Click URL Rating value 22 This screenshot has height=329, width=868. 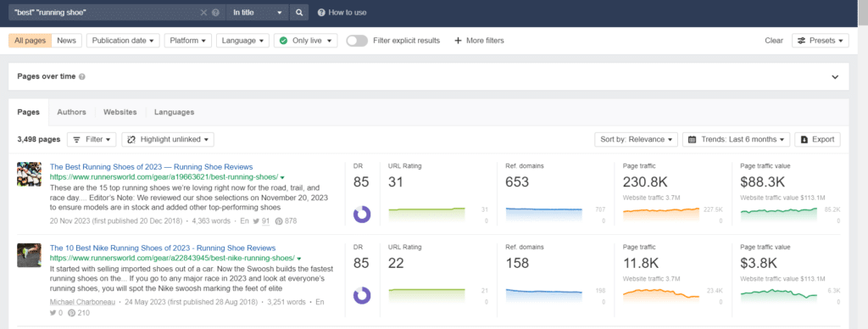click(397, 263)
